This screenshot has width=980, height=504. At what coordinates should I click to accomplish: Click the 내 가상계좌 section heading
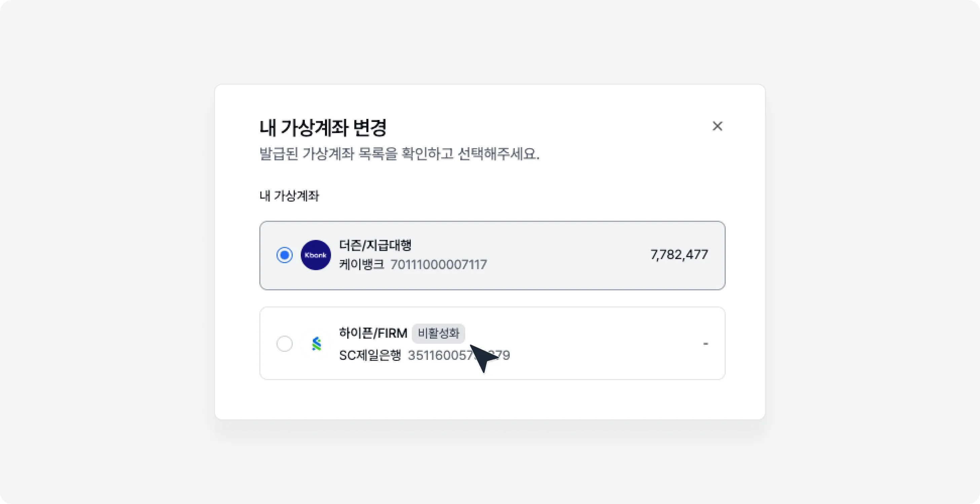pos(289,196)
